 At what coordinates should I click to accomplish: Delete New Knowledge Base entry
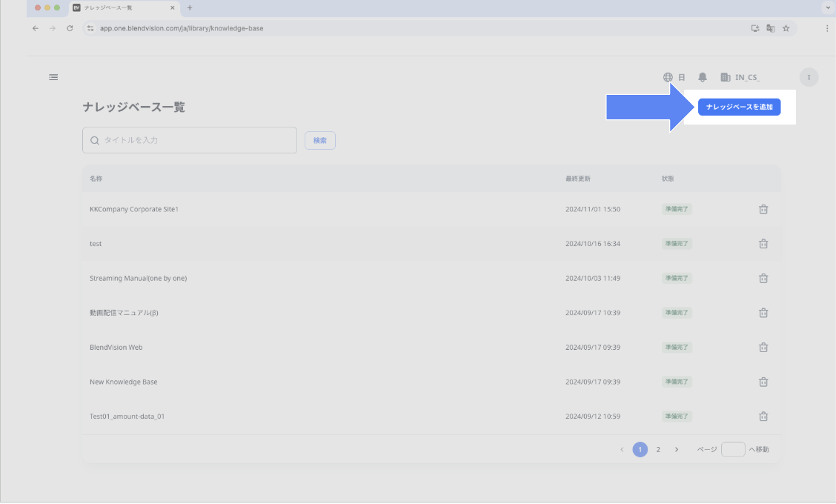tap(763, 382)
